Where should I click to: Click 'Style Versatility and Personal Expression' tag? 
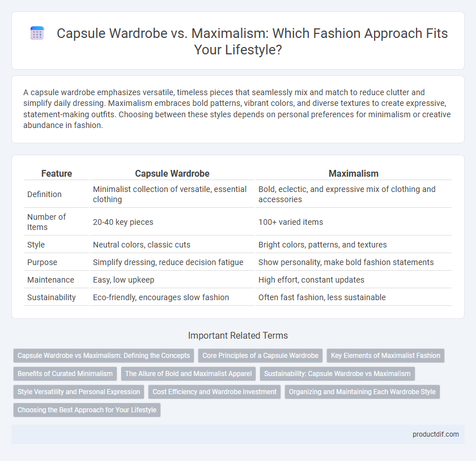79,392
